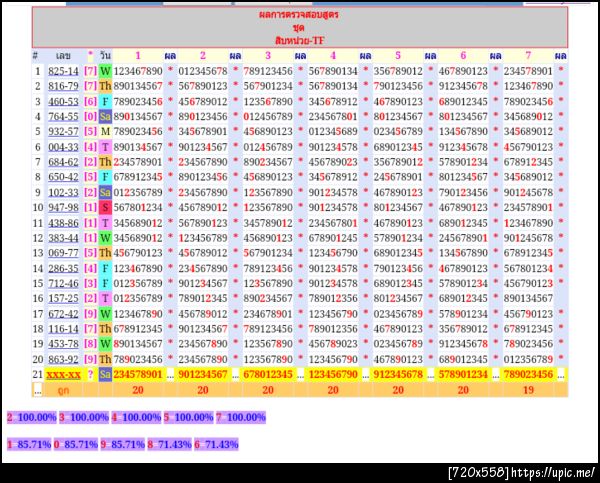Image resolution: width=600 pixels, height=483 pixels.
Task: Open the 764-55 number link
Action: (63, 116)
